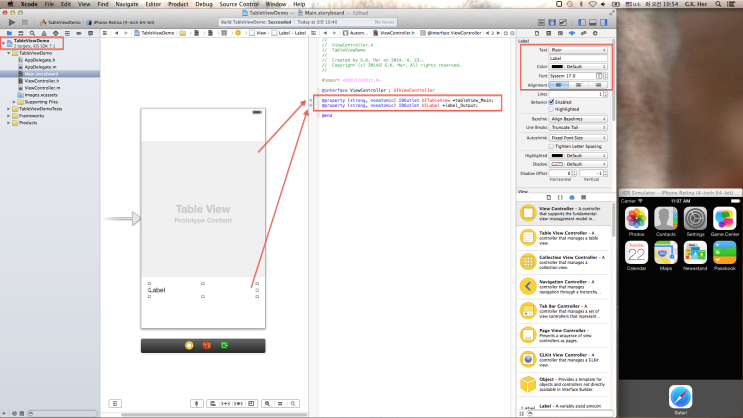The height and width of the screenshot is (418, 743).
Task: Open the Project navigator folder icon
Action: click(9, 33)
